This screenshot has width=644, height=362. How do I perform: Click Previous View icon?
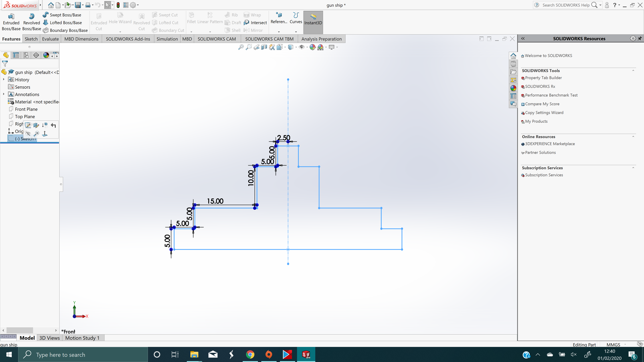(x=256, y=47)
